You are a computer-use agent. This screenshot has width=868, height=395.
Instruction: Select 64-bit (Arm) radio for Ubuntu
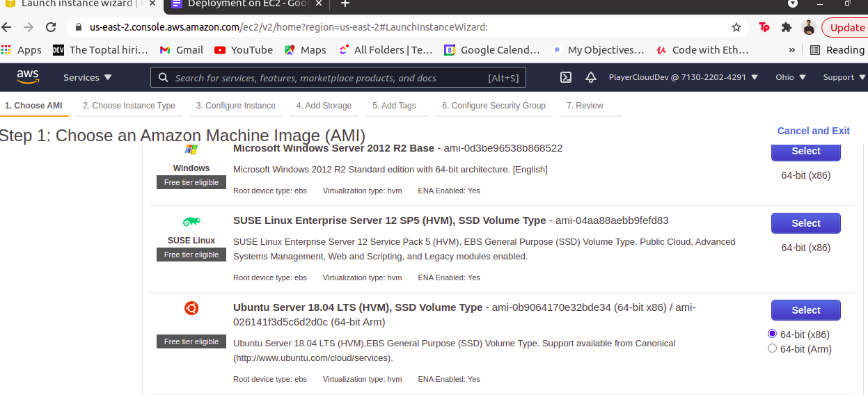(772, 348)
